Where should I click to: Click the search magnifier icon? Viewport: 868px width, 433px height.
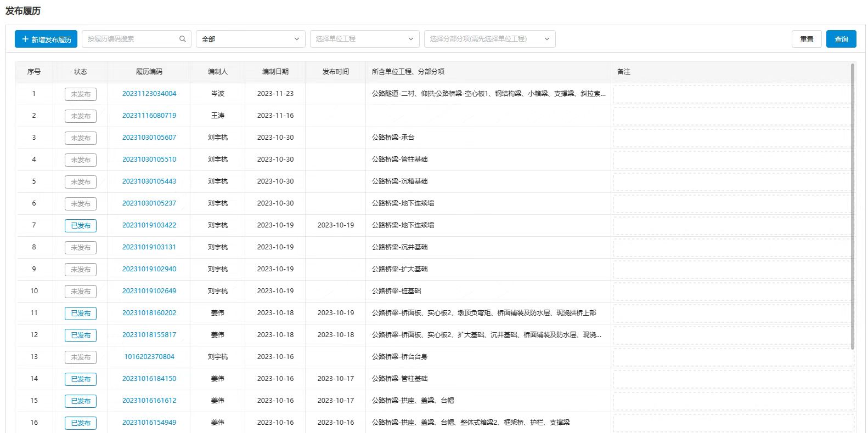tap(183, 39)
